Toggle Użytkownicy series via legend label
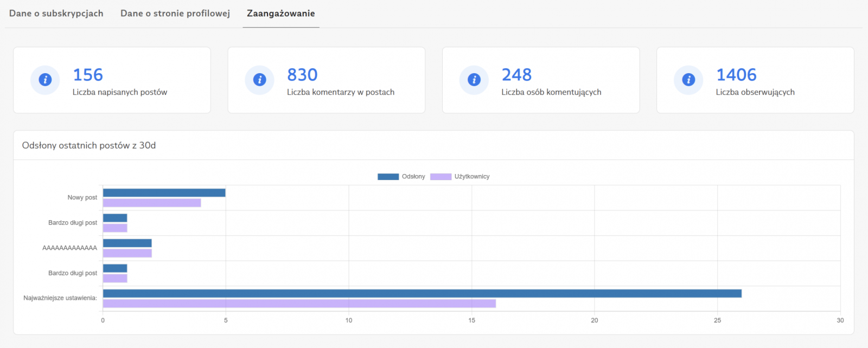 coord(471,177)
